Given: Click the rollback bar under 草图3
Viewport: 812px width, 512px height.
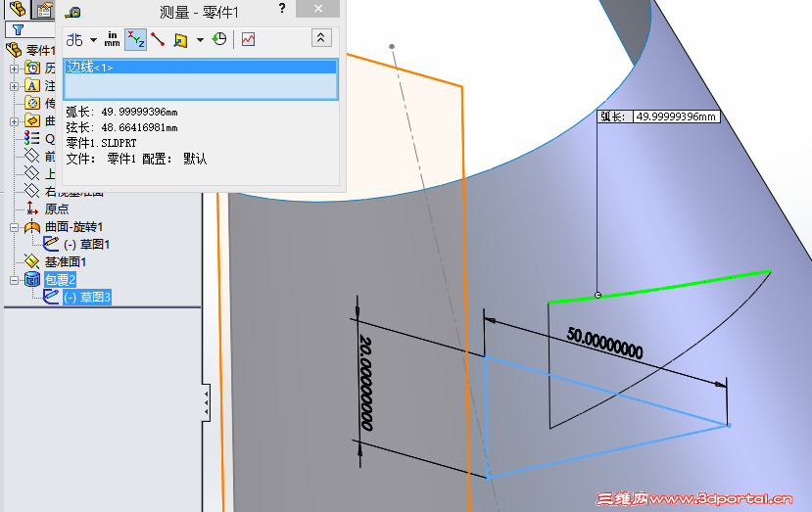Looking at the screenshot, I should pos(103,307).
